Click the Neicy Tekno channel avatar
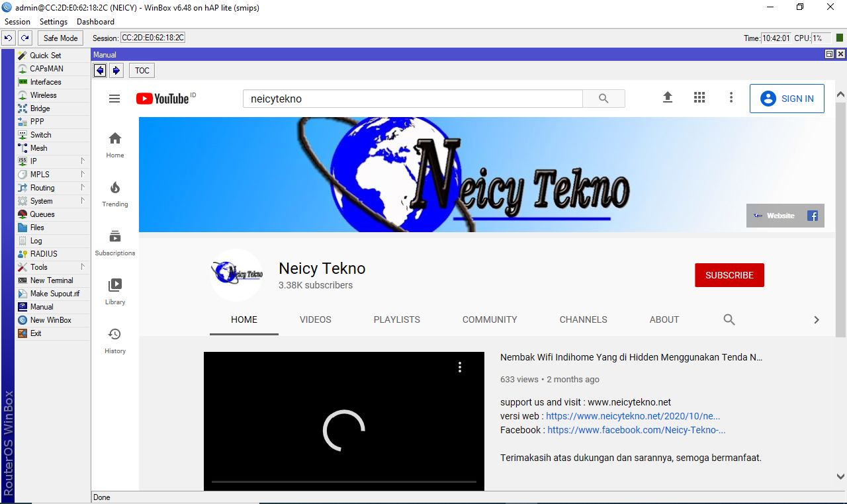 pos(236,275)
